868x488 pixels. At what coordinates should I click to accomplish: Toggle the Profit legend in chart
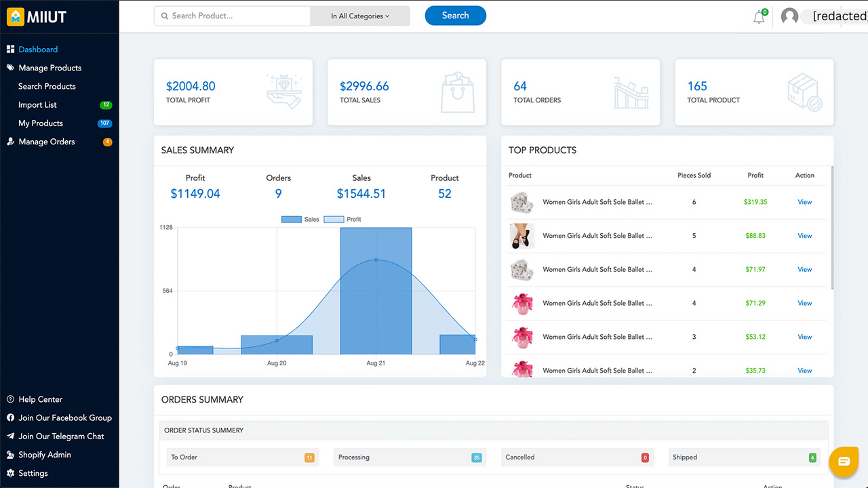[342, 219]
